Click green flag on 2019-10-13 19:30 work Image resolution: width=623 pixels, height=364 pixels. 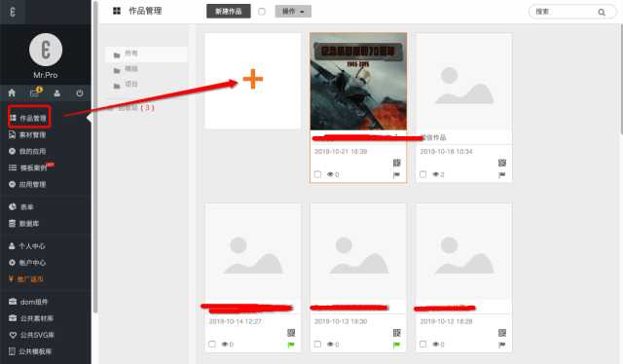click(396, 345)
